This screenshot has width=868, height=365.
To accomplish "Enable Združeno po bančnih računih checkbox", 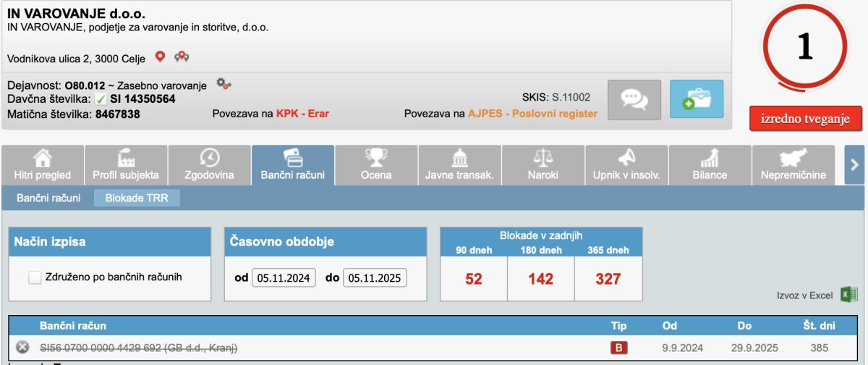I will 35,277.
